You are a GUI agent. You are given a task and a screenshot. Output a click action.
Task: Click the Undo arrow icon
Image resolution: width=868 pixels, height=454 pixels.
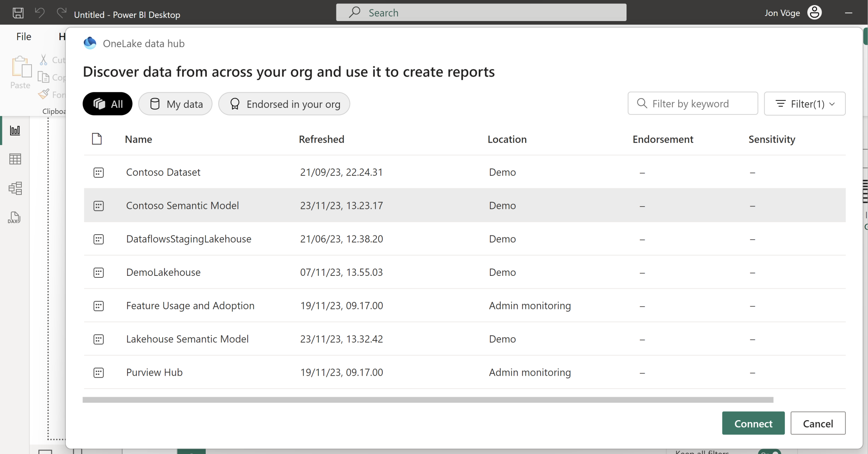[x=40, y=13]
